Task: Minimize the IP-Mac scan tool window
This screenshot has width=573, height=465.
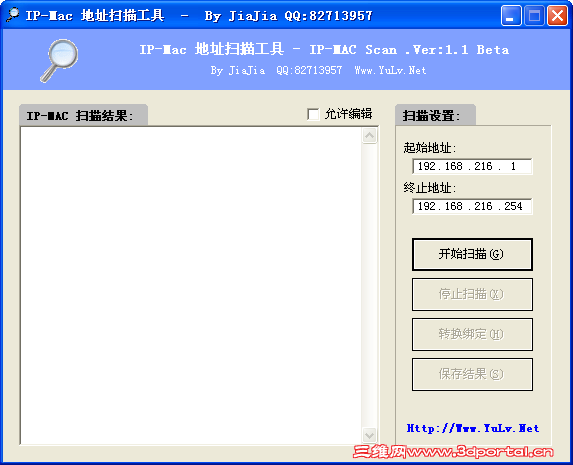Action: (x=511, y=16)
